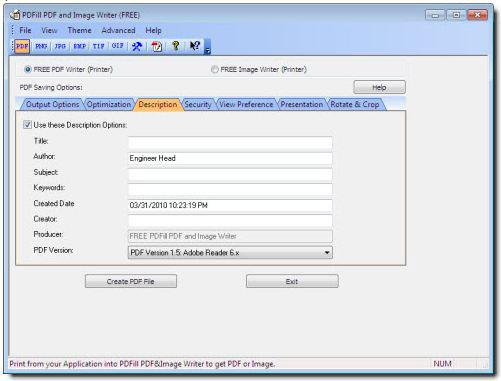Pick the BMP format toolbar icon
Viewport: 501px width, 381px height.
pos(80,46)
